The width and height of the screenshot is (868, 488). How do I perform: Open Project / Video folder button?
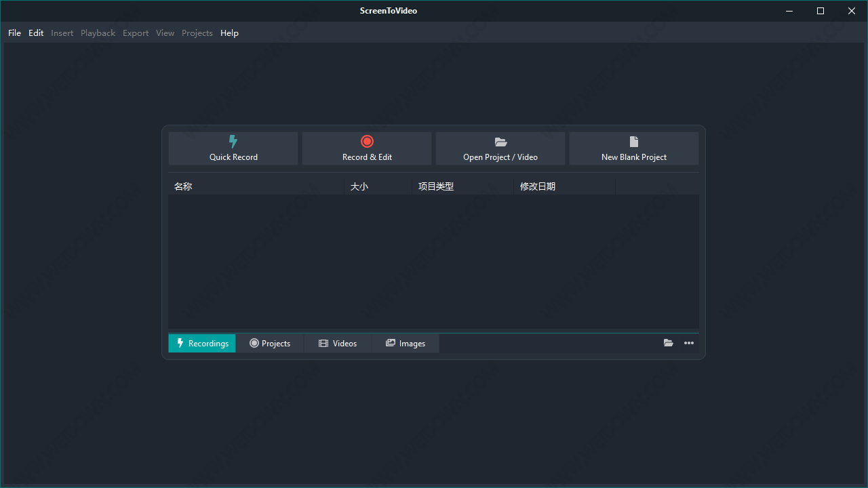point(500,148)
